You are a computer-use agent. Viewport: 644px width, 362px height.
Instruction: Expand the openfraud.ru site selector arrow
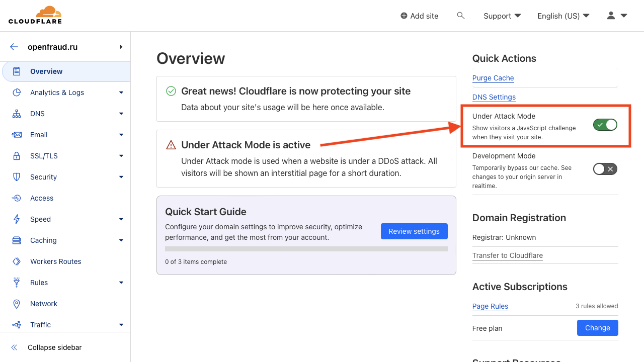coord(121,47)
